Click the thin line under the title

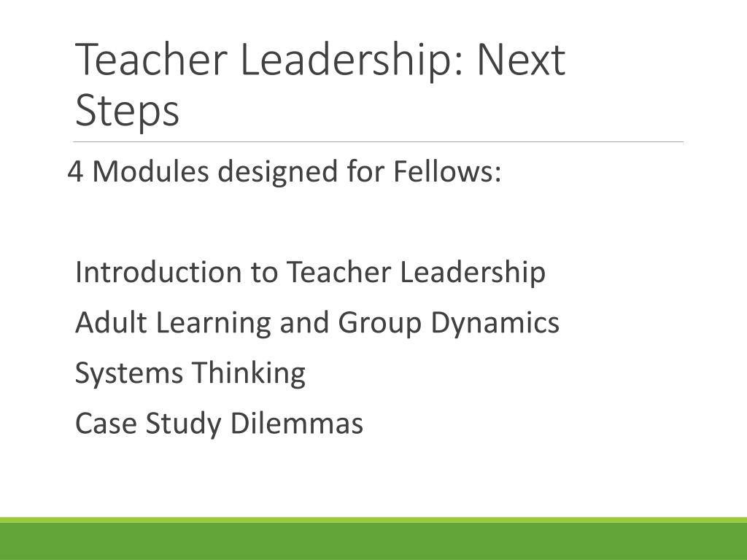[x=379, y=142]
